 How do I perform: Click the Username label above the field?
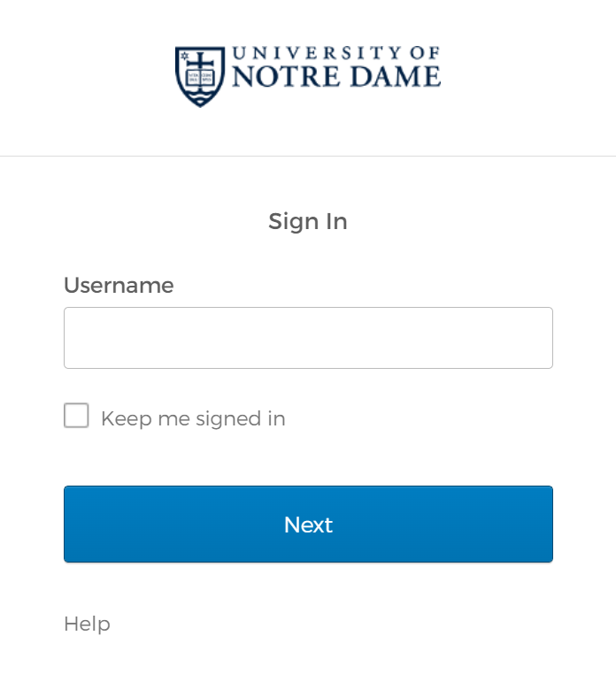click(x=119, y=286)
